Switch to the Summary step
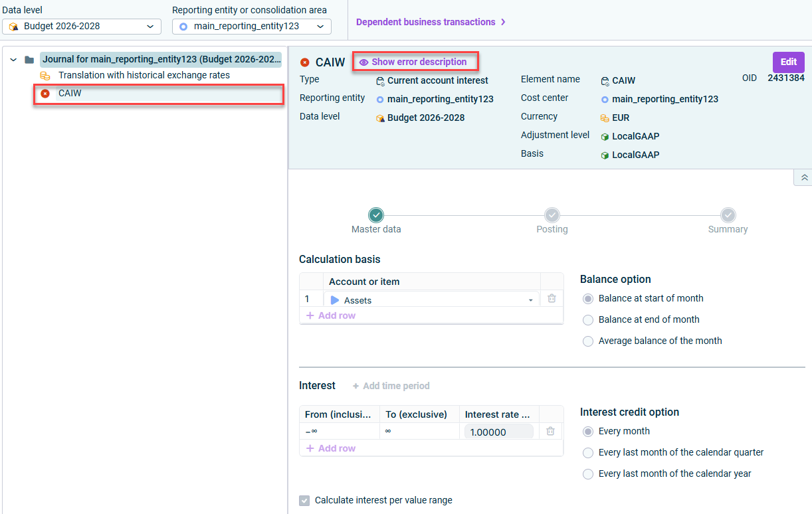 pyautogui.click(x=728, y=215)
